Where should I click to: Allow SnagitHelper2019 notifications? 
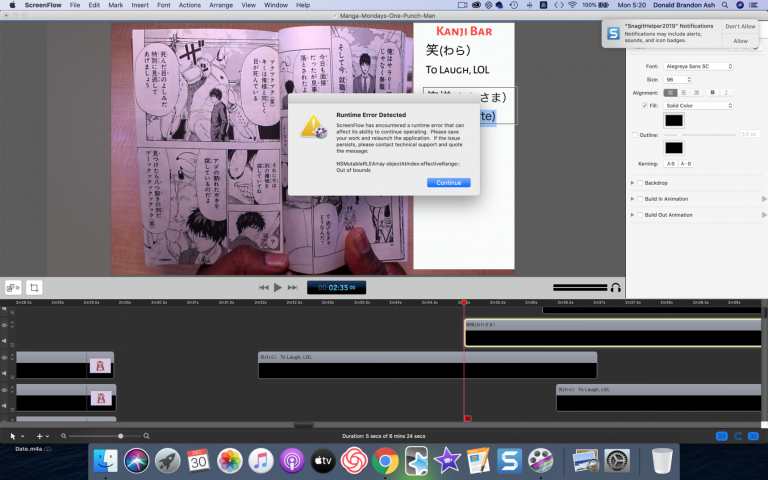[x=740, y=41]
